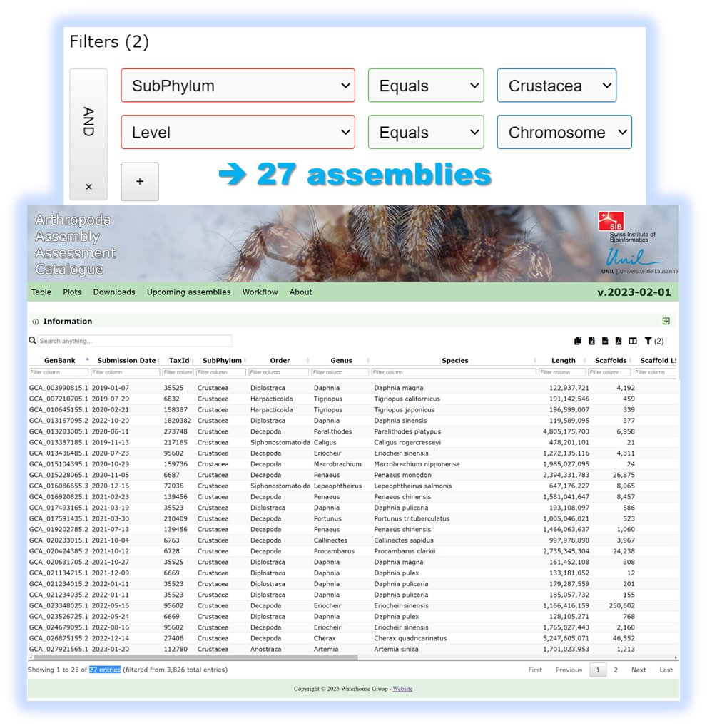The width and height of the screenshot is (707, 728).
Task: Click the search magnifier icon
Action: (32, 340)
